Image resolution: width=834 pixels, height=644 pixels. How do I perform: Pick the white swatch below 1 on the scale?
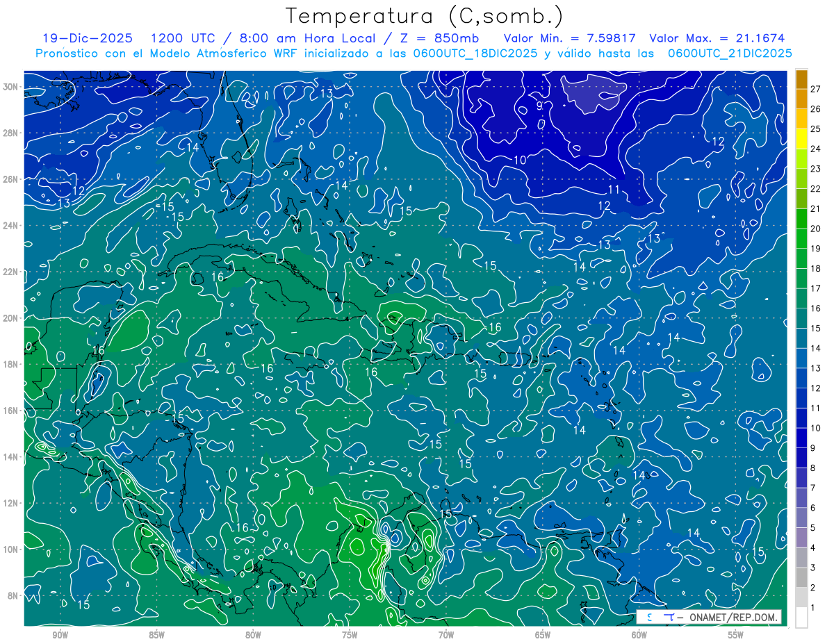801,618
